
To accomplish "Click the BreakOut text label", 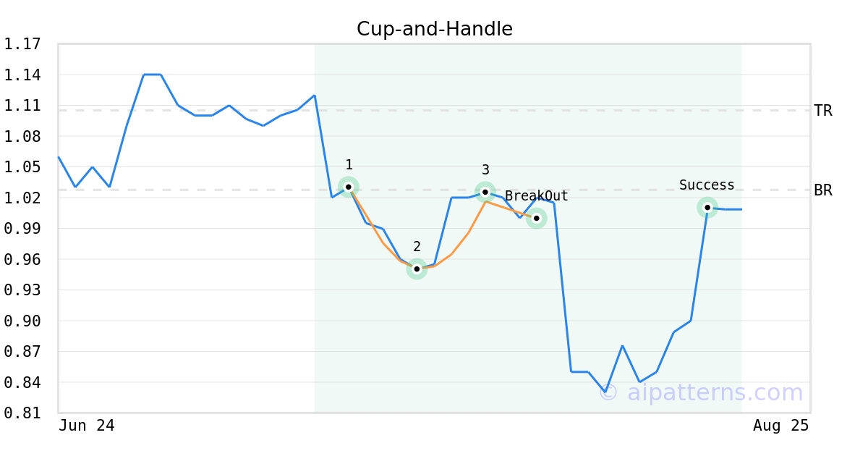I will point(537,196).
